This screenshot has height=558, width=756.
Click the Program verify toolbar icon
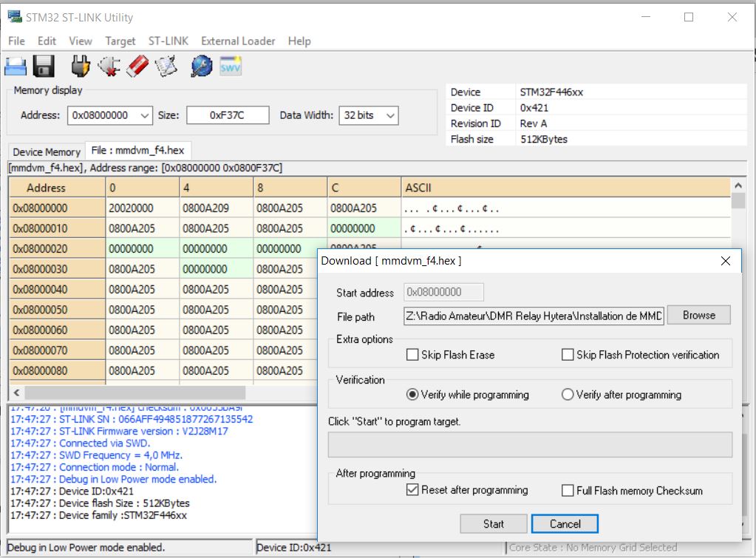click(166, 66)
